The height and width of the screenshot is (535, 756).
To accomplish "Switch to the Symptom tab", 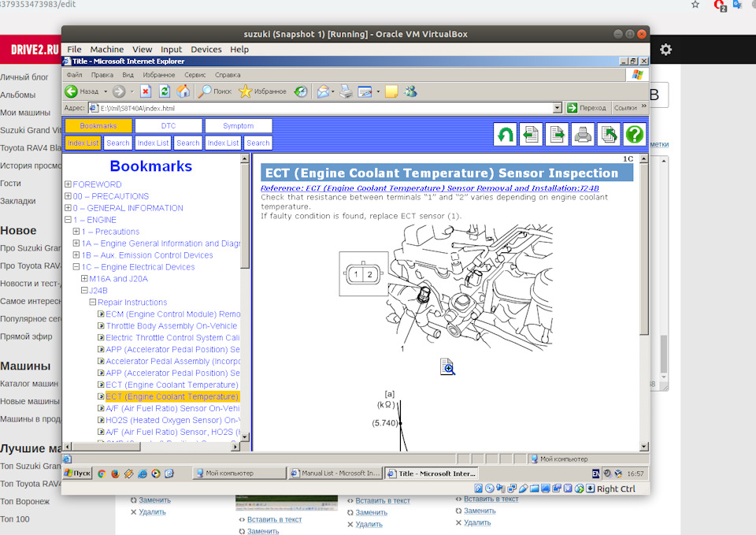I will coord(238,126).
